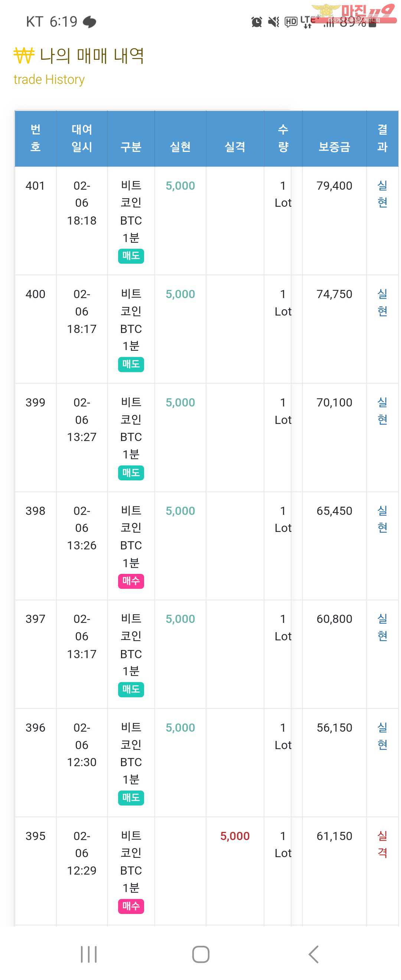Tap the Android back navigation button
The width and height of the screenshot is (401, 980).
tap(313, 954)
